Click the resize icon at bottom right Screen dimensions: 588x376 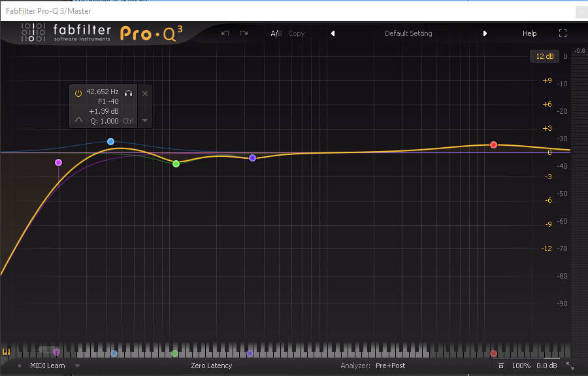coord(570,366)
